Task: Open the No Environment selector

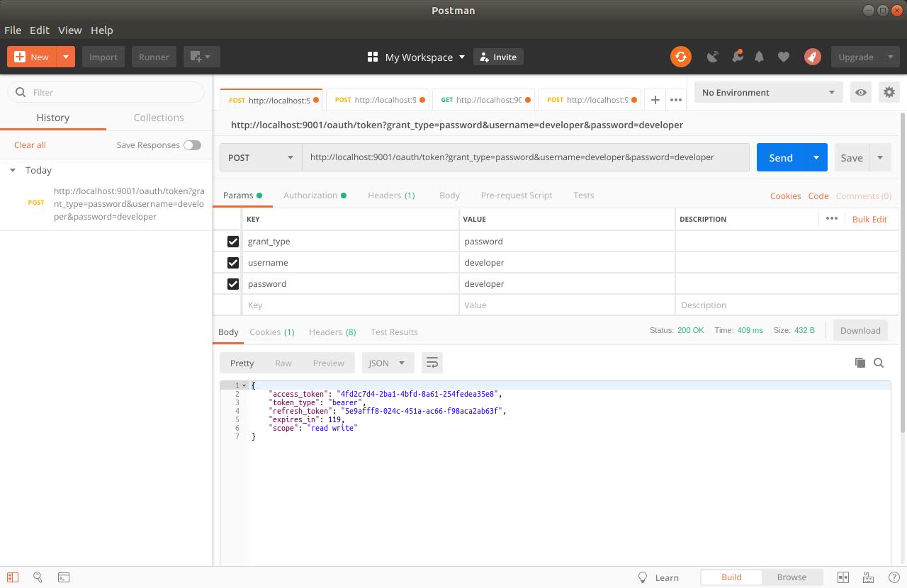Action: pyautogui.click(x=768, y=92)
